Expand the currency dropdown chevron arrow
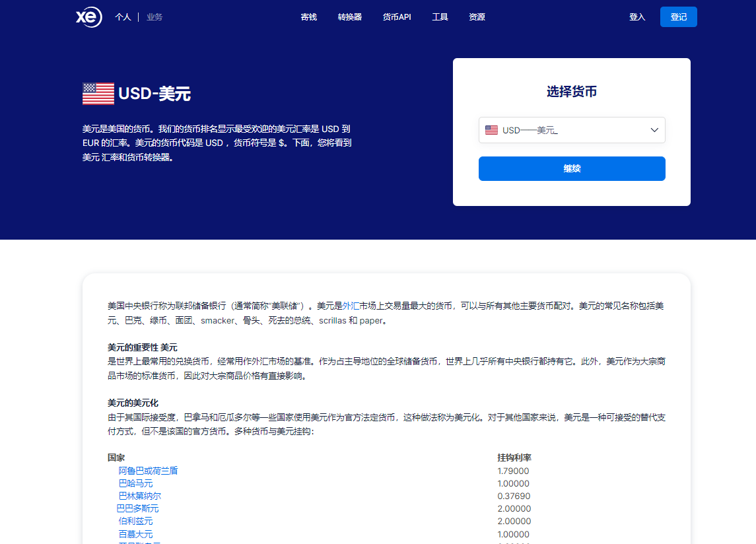The image size is (756, 544). (x=654, y=130)
